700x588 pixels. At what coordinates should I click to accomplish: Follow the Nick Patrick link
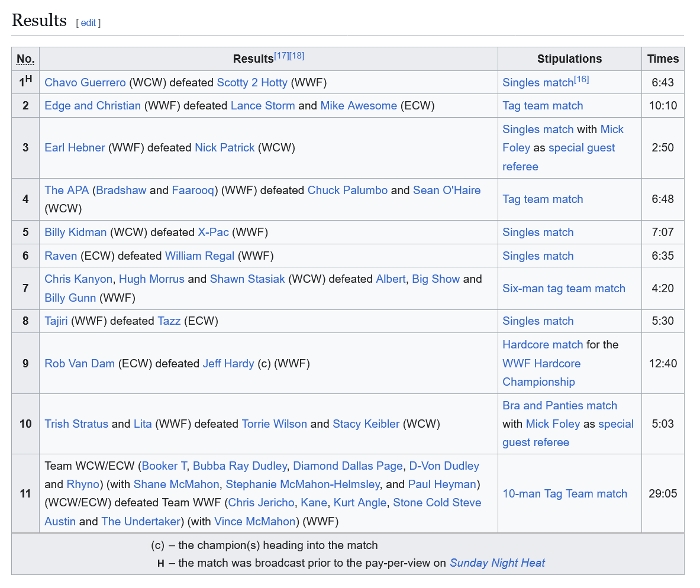pos(224,148)
